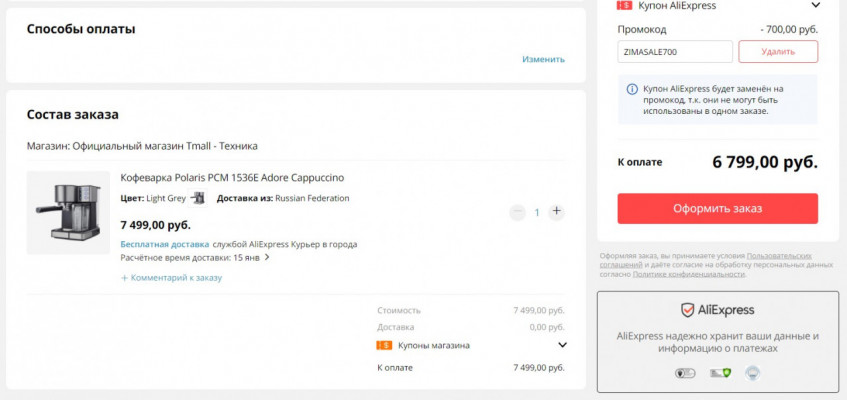This screenshot has height=400, width=847.
Task: Expand the Купоны магазина dropdown arrow
Action: click(562, 345)
